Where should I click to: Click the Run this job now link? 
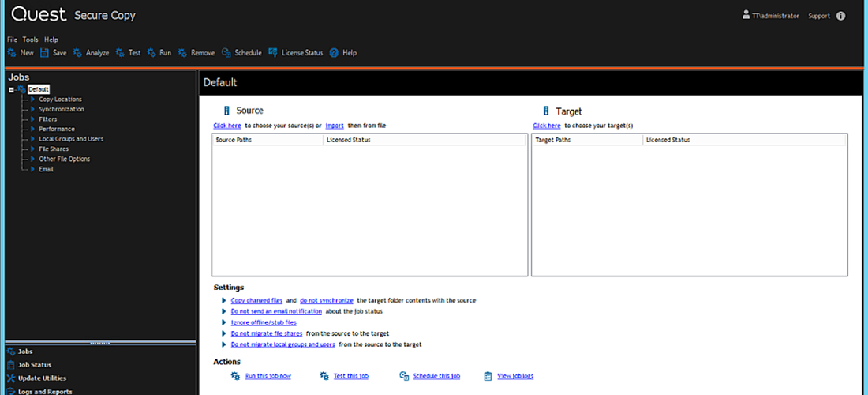coord(268,376)
